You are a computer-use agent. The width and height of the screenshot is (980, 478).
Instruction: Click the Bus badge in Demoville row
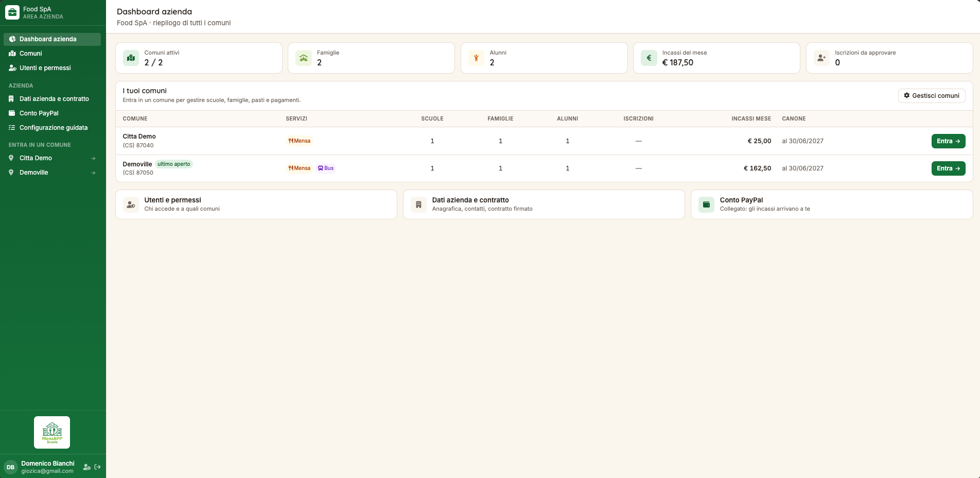[326, 168]
